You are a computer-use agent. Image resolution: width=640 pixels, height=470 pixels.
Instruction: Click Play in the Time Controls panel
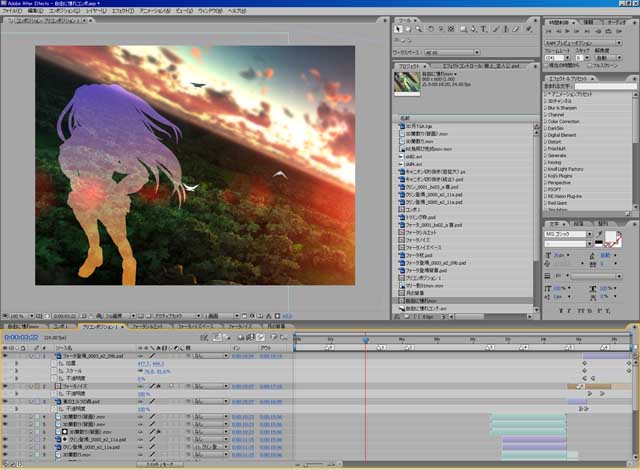tap(568, 31)
